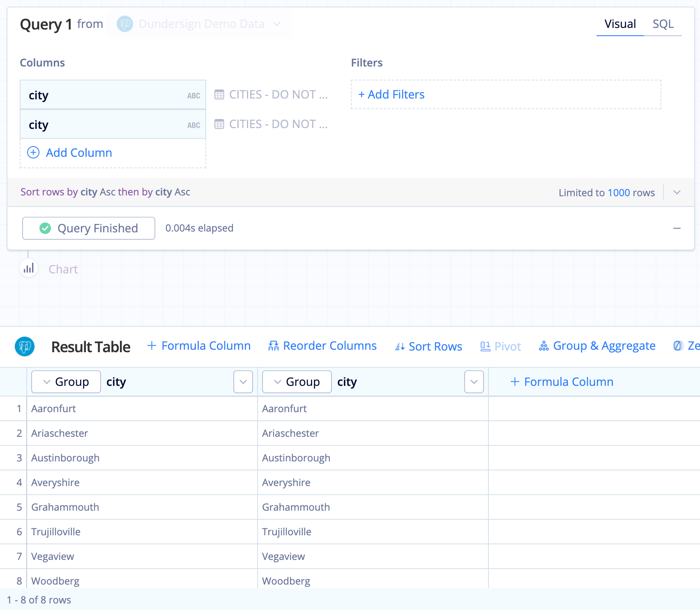This screenshot has width=700, height=610.
Task: Click the Woodberg cell in the second column
Action: pos(373,578)
